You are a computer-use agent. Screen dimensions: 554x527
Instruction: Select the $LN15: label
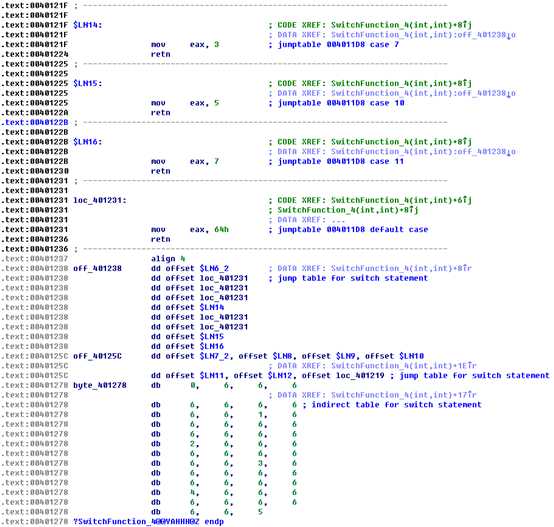88,83
